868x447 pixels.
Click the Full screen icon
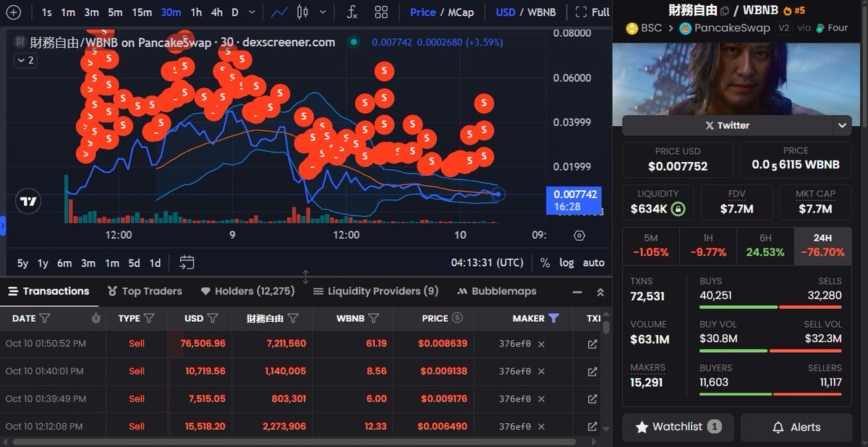point(591,12)
